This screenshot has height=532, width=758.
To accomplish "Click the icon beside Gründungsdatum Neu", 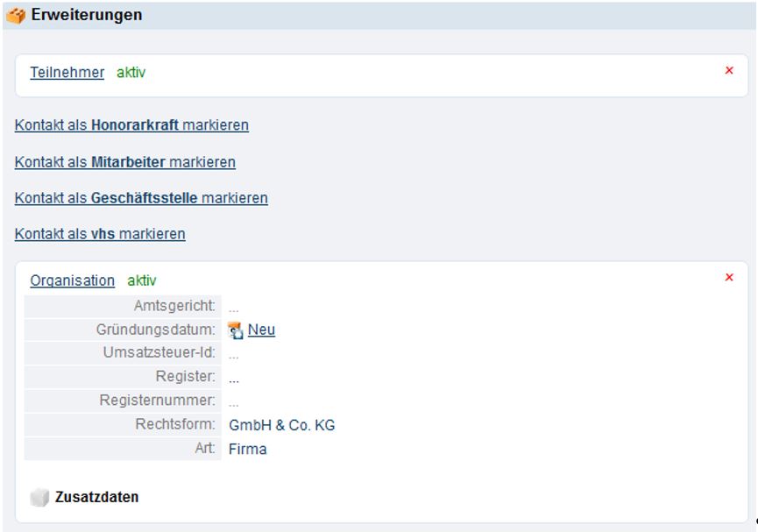I will tap(236, 330).
